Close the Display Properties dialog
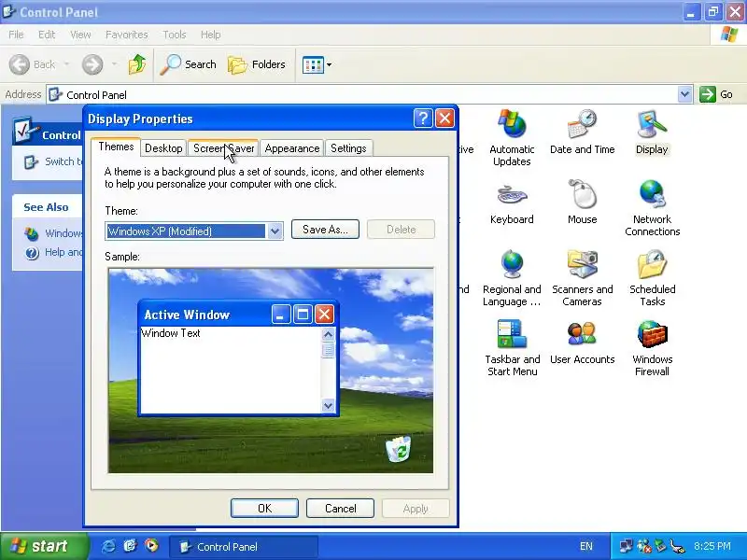Screen dimensions: 747x560 tap(445, 119)
